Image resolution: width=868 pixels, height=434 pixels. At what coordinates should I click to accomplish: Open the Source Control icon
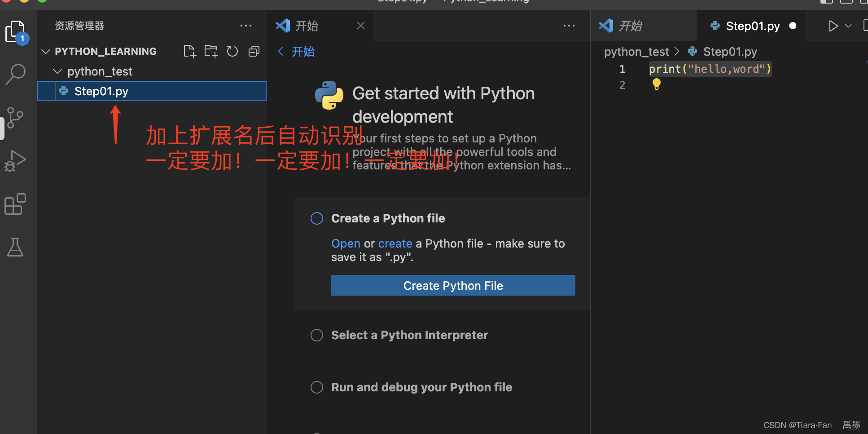tap(15, 117)
